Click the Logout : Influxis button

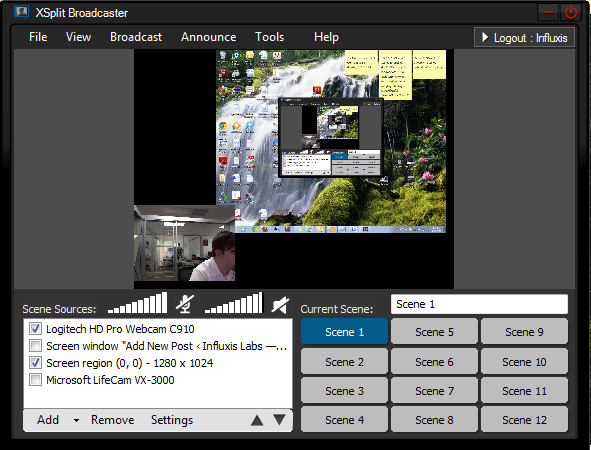click(x=524, y=37)
